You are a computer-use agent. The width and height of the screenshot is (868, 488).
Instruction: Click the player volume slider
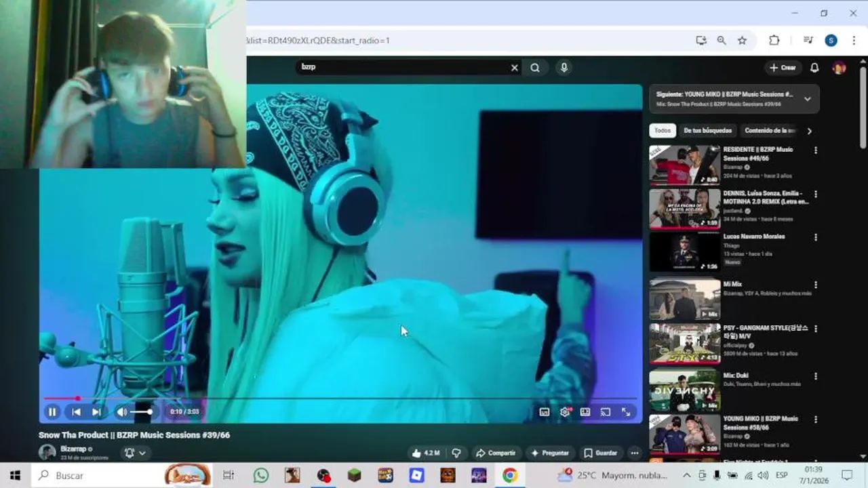141,411
